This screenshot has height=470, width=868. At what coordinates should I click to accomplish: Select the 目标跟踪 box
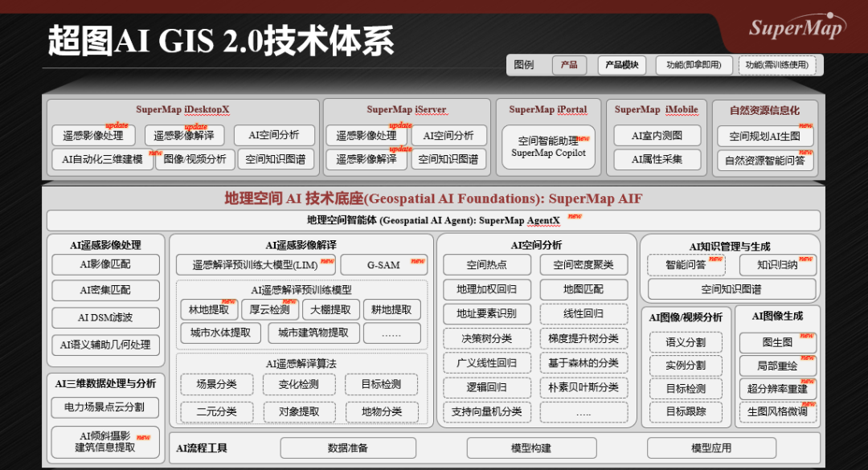686,412
